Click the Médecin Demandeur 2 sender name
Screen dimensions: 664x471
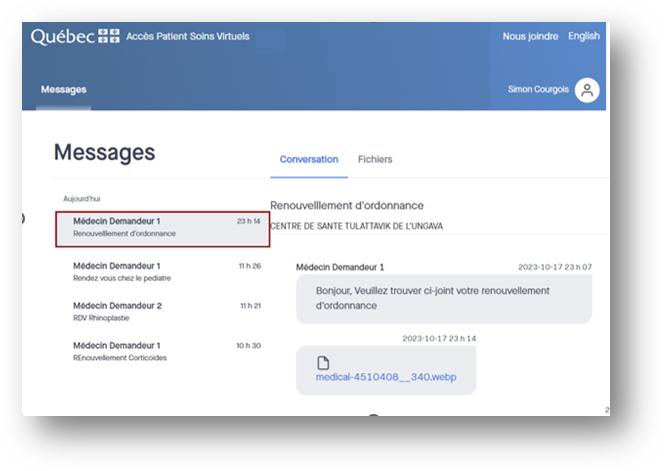(117, 306)
